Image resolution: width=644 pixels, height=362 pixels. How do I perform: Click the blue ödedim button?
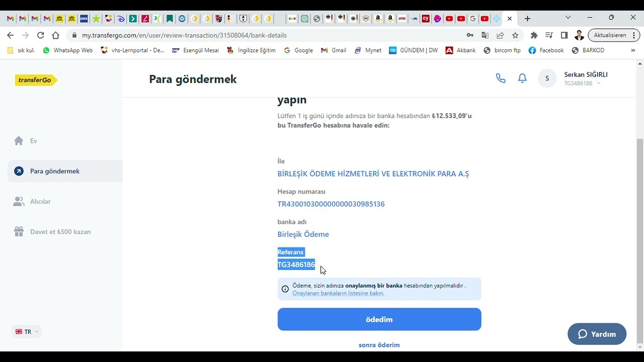point(379,319)
